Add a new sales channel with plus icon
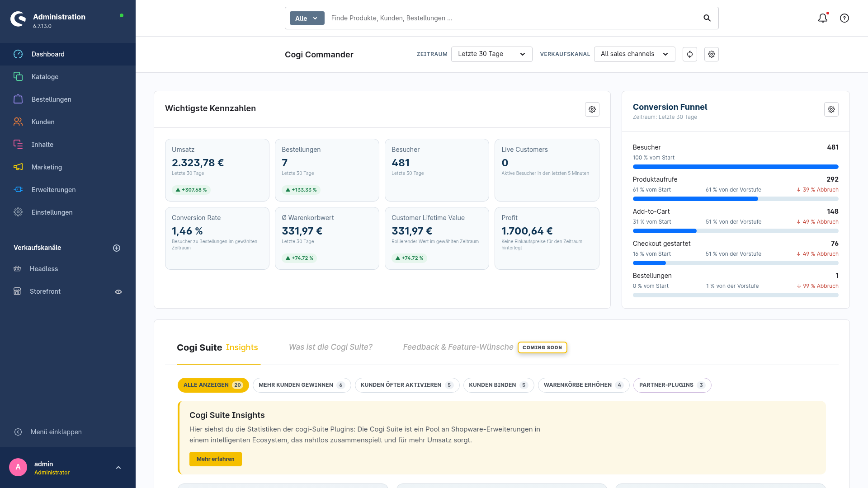 (x=117, y=248)
